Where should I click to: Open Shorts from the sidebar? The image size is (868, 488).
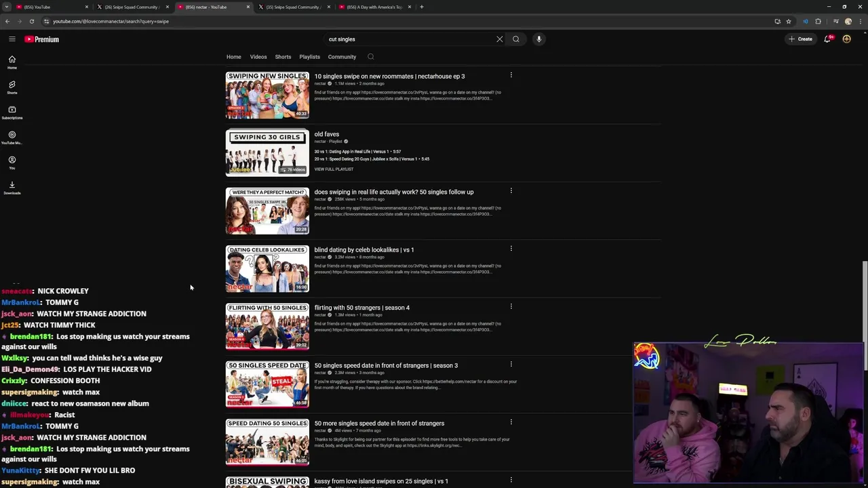12,87
